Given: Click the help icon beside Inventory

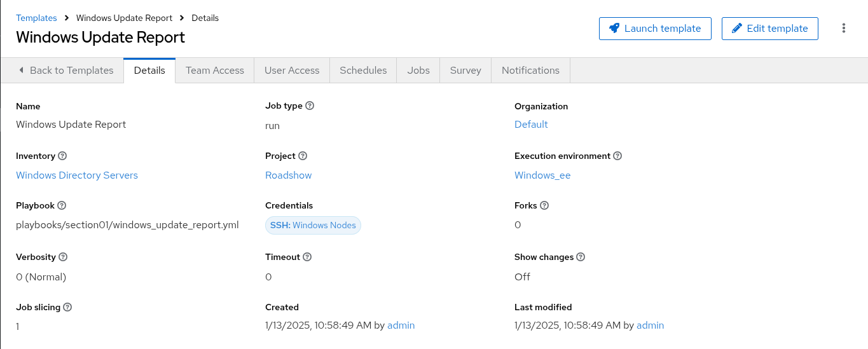Looking at the screenshot, I should click(62, 156).
